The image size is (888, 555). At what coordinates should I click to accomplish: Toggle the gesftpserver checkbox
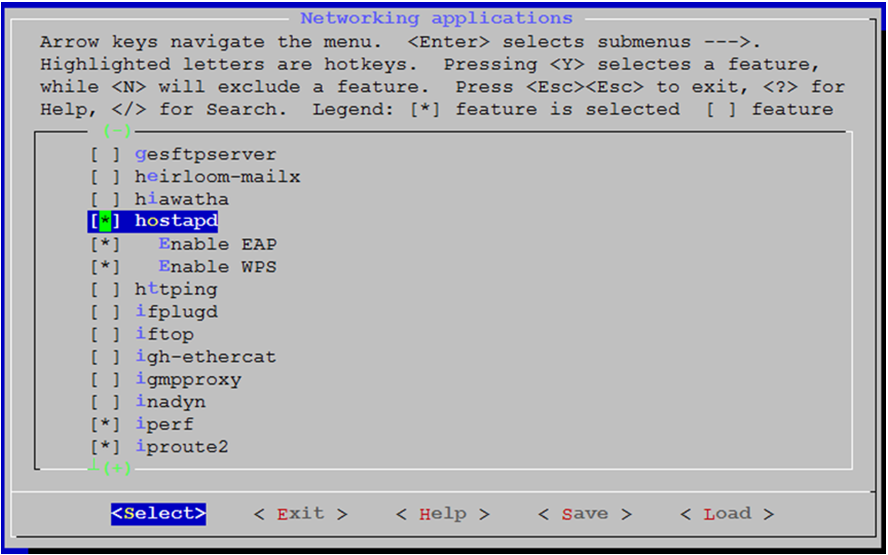[x=105, y=155]
